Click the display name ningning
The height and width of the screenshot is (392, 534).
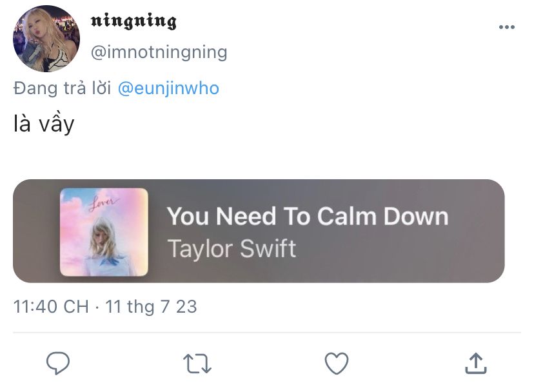pyautogui.click(x=133, y=22)
